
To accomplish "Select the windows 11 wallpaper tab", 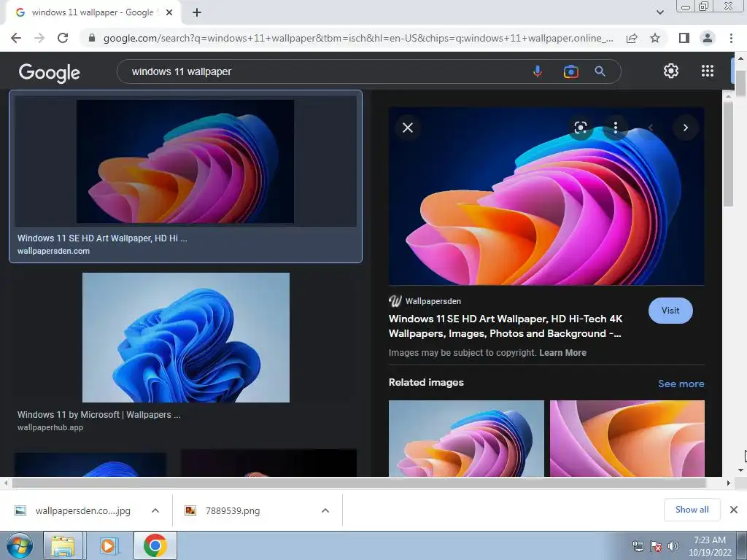I will pyautogui.click(x=93, y=13).
